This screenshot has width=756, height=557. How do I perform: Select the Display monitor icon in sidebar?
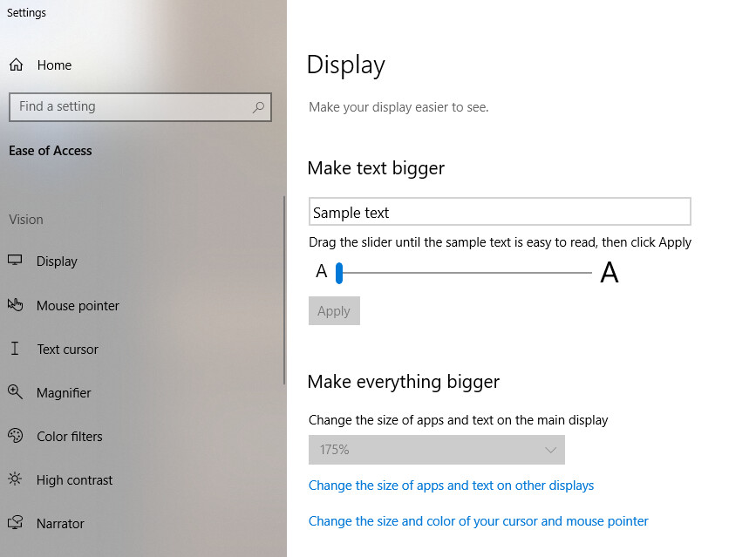(x=15, y=261)
